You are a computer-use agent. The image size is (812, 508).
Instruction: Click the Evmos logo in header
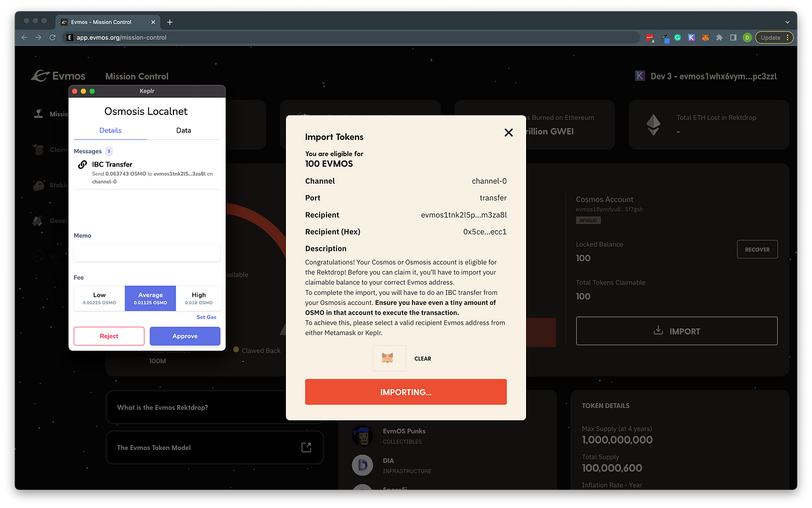pyautogui.click(x=58, y=76)
